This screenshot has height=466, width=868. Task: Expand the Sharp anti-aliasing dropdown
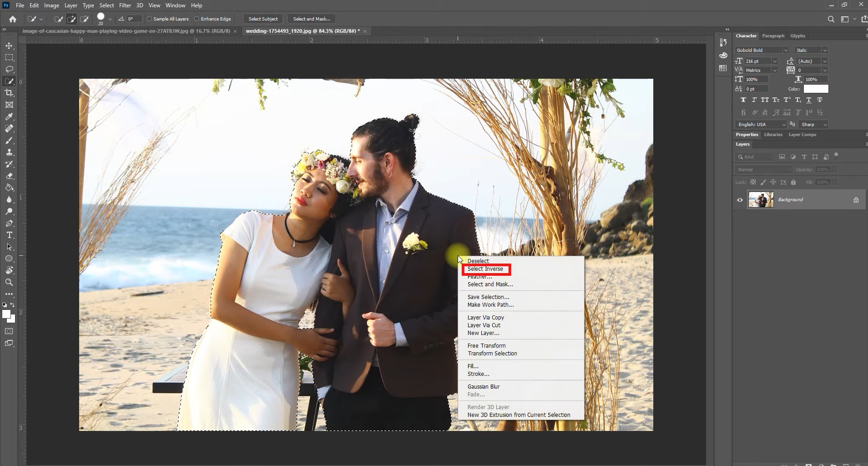pyautogui.click(x=825, y=125)
